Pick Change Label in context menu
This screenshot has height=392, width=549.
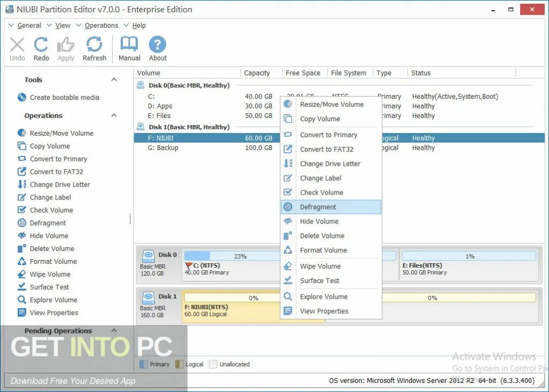pos(331,178)
